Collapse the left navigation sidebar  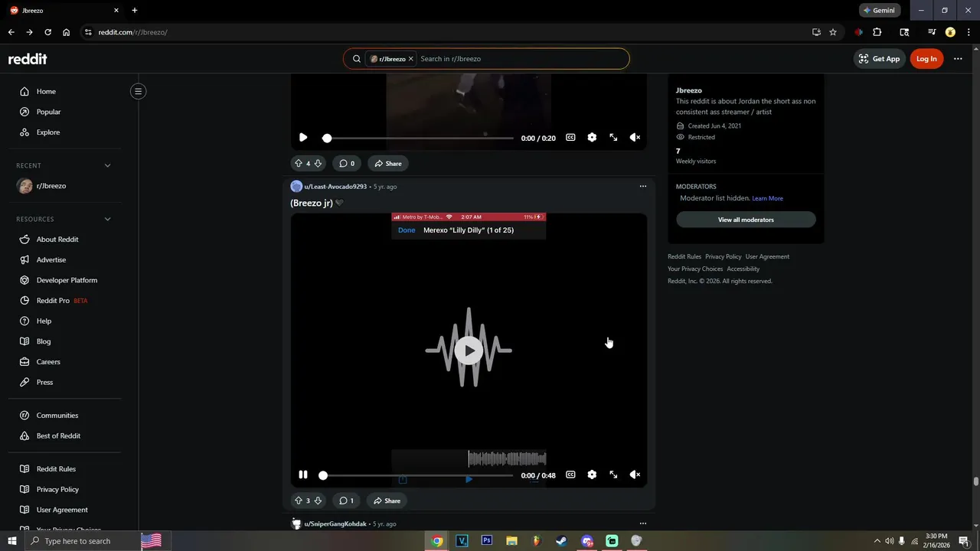(x=138, y=91)
